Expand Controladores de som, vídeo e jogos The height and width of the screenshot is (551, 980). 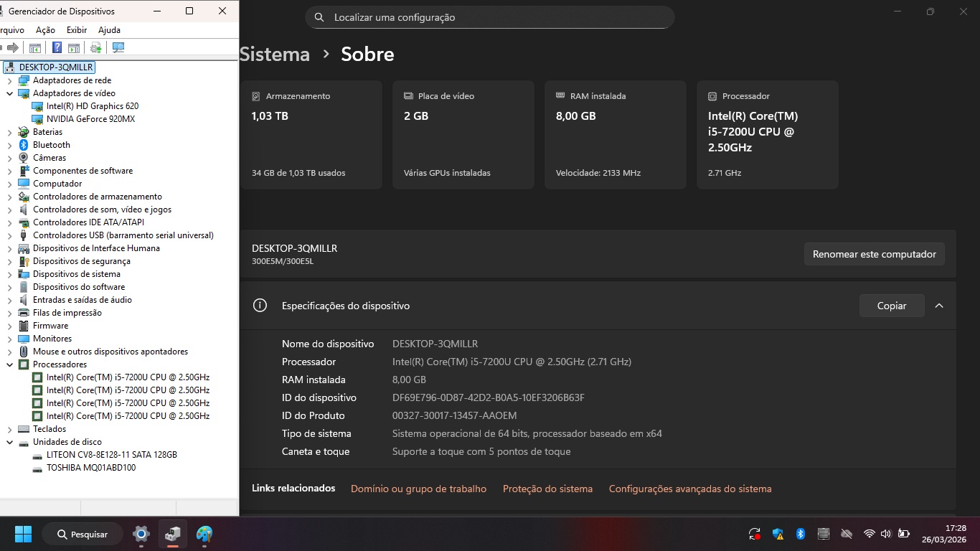click(x=10, y=209)
